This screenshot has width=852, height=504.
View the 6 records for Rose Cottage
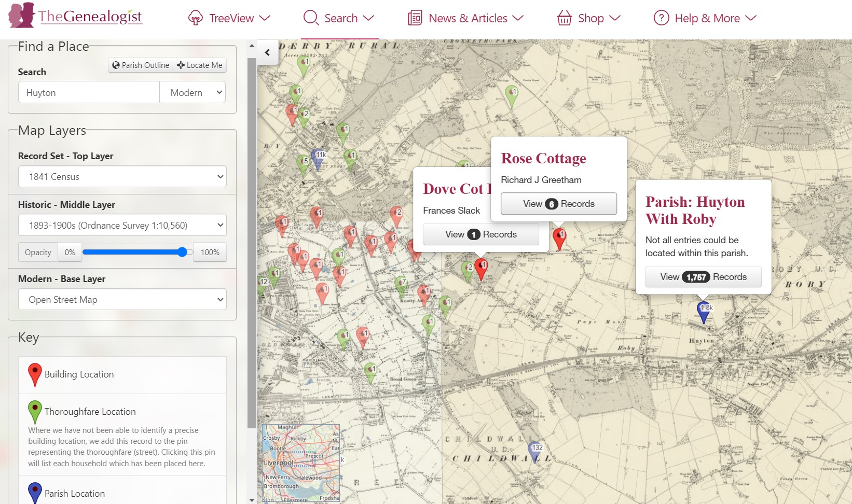[x=558, y=203]
